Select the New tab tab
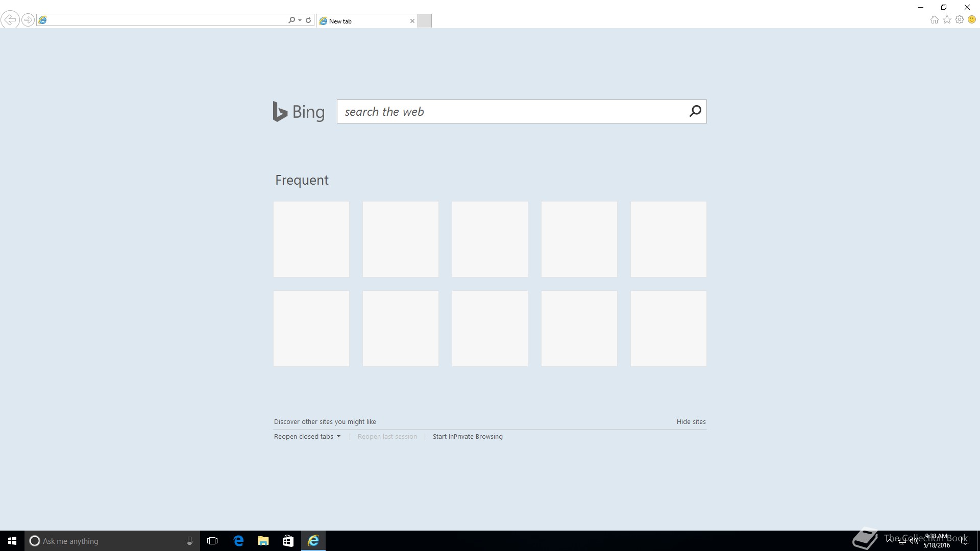This screenshot has width=980, height=551. (x=366, y=21)
